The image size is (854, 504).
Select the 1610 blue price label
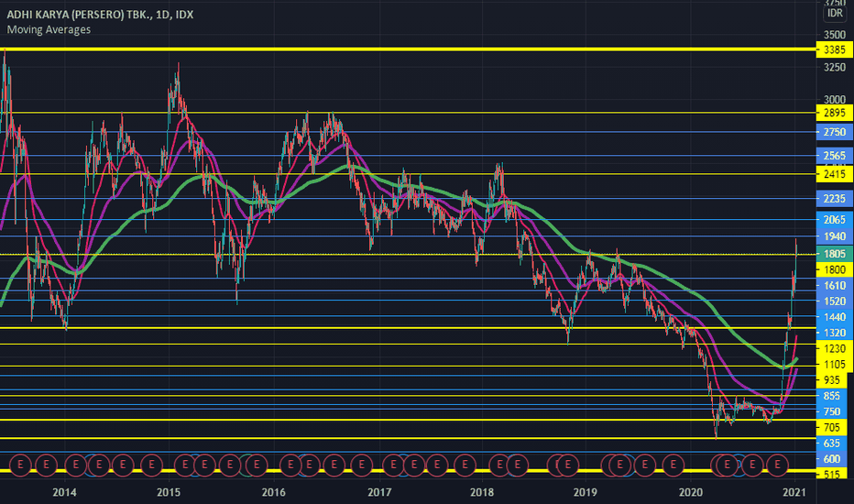click(835, 286)
